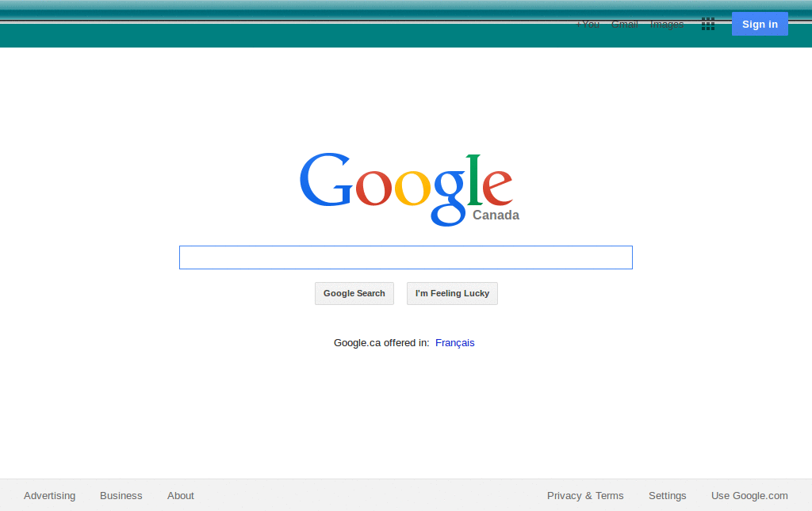Focus the Google search input box
This screenshot has height=511, width=812.
406,257
